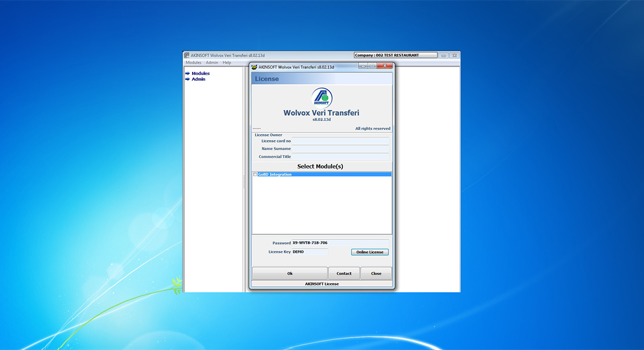Click the Contact button
Image resolution: width=644 pixels, height=350 pixels.
tap(344, 273)
